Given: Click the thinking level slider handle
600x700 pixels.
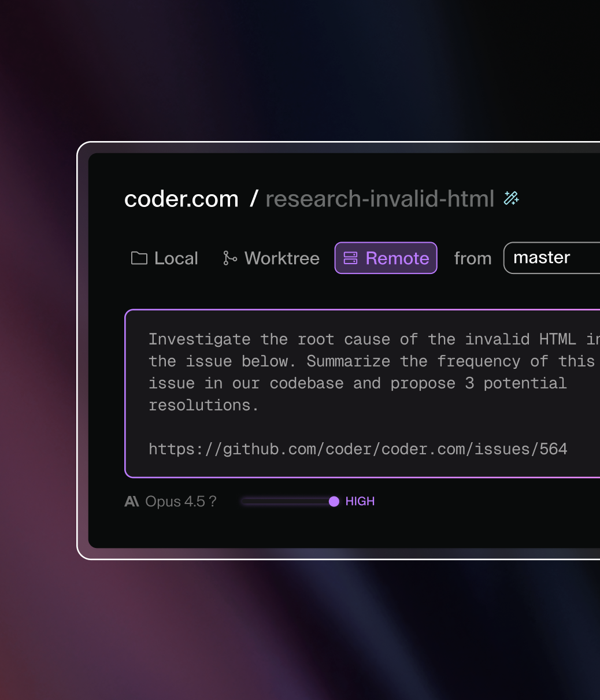Looking at the screenshot, I should pyautogui.click(x=334, y=502).
